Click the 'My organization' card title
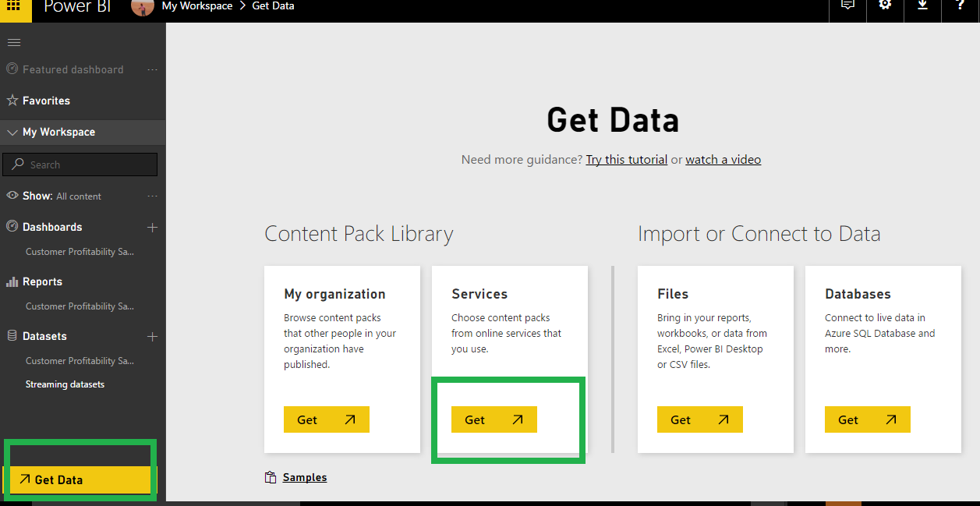 (x=334, y=294)
